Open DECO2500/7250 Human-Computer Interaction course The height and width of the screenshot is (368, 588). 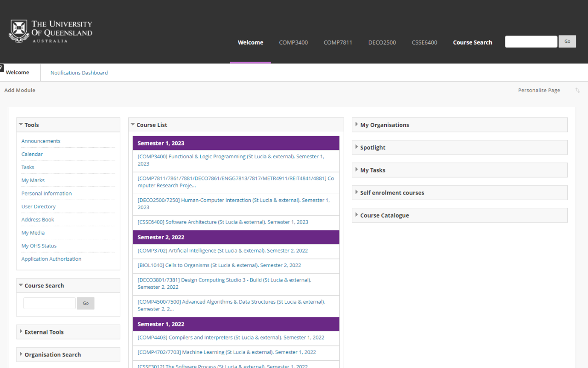tap(234, 204)
